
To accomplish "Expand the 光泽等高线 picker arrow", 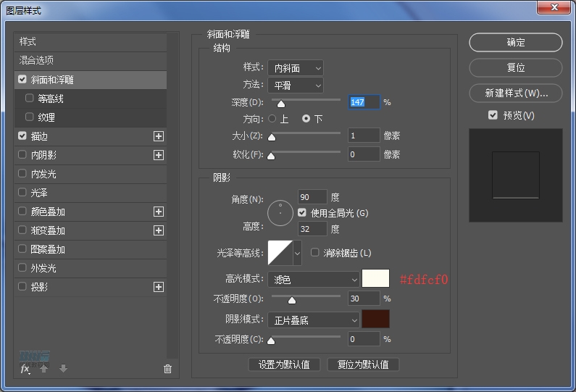I will [297, 253].
